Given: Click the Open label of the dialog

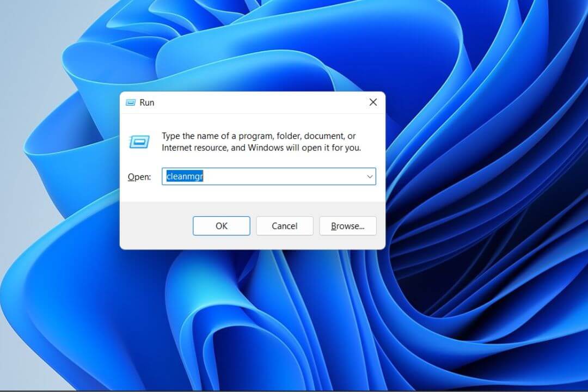Looking at the screenshot, I should tap(139, 176).
